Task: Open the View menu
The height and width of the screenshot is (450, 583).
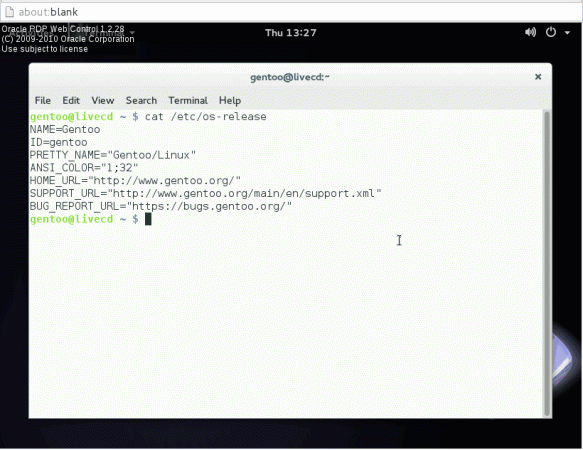Action: pos(103,100)
